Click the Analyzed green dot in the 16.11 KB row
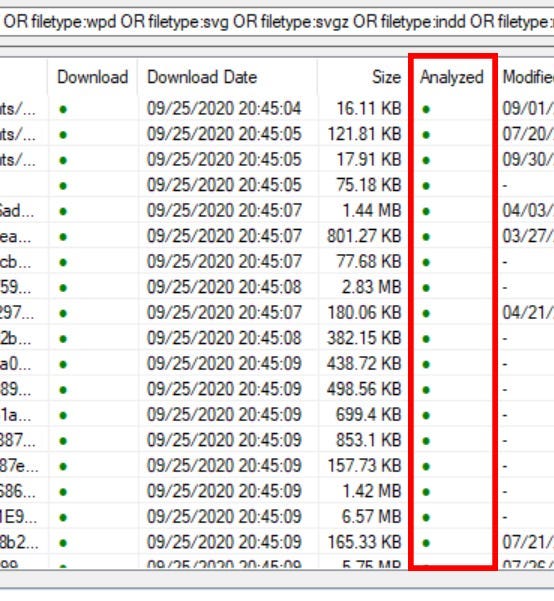Screen dimensions: 554x601 [x=426, y=110]
